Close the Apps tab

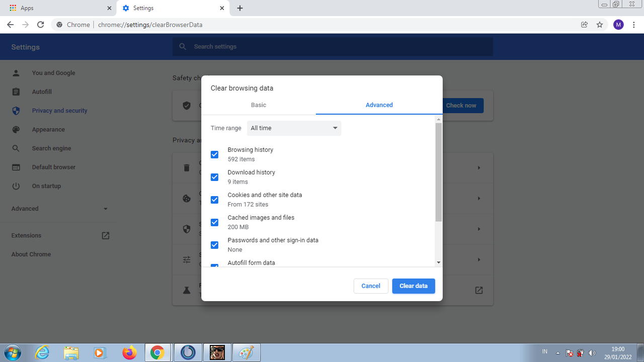tap(110, 8)
